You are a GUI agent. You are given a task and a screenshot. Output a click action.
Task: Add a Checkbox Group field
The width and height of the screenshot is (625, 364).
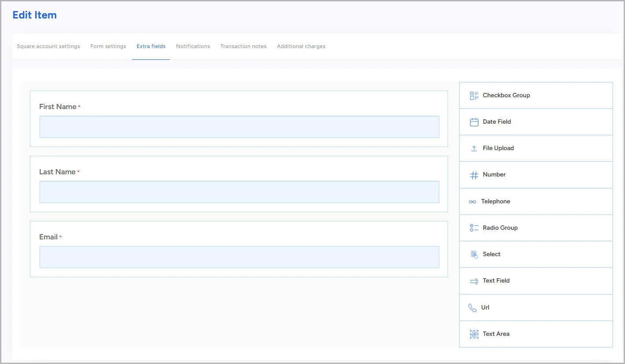[x=536, y=96]
